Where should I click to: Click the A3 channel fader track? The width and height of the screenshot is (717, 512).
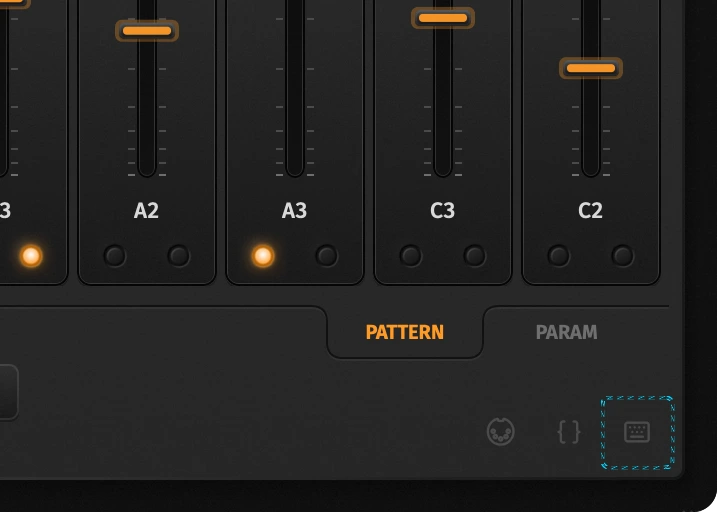295,87
